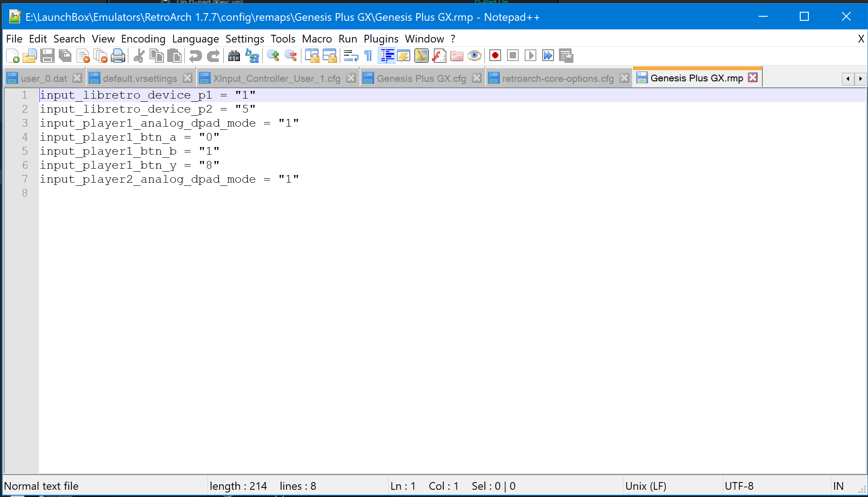Open the Macro menu

317,39
